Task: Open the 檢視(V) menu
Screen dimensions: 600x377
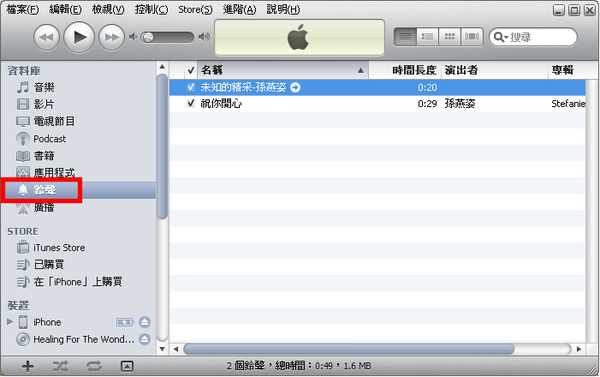Action: pyautogui.click(x=108, y=10)
